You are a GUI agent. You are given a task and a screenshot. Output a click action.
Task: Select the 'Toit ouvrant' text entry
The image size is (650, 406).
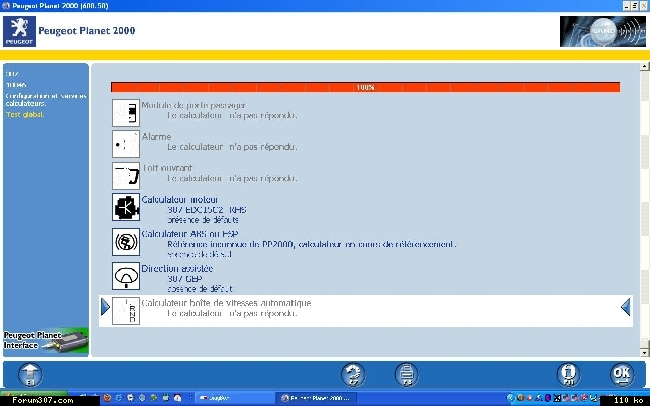[167, 168]
